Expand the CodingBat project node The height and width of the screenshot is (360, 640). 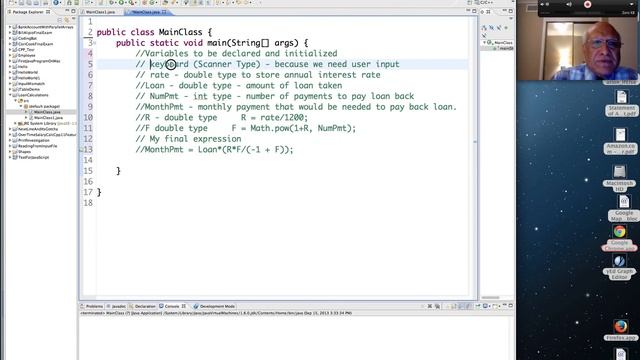point(10,38)
